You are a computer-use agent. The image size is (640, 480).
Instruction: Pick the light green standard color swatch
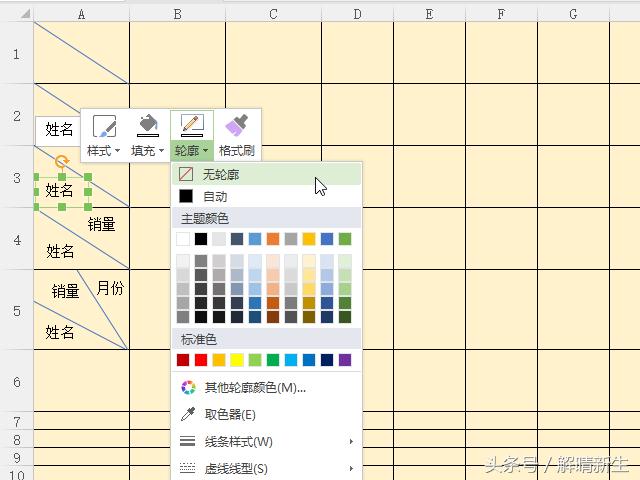255,360
